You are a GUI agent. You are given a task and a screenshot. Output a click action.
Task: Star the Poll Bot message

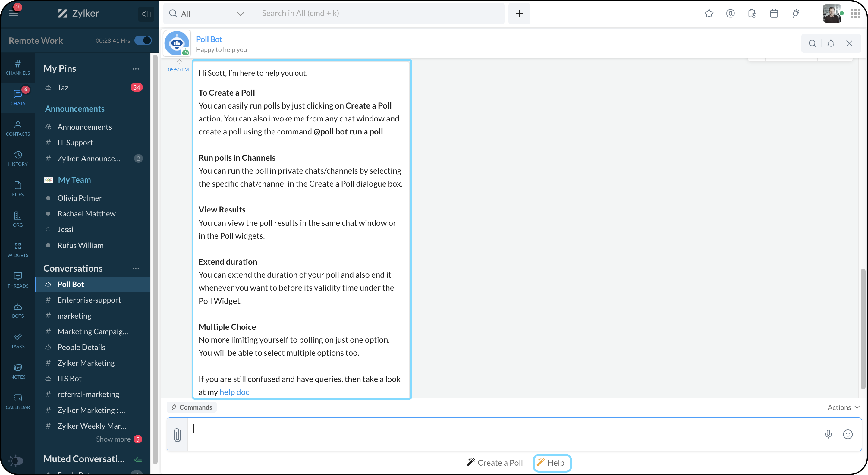pos(179,62)
